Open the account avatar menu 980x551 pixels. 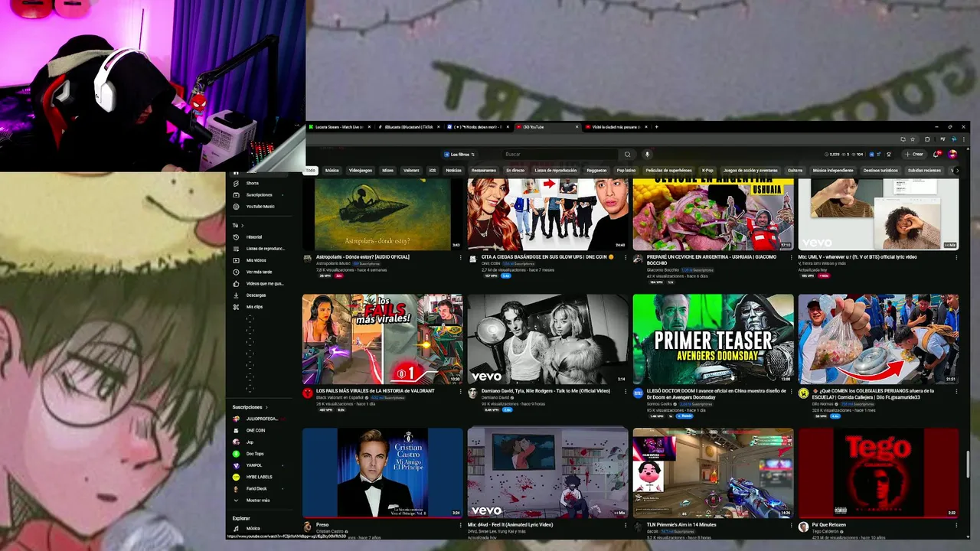[x=952, y=154]
